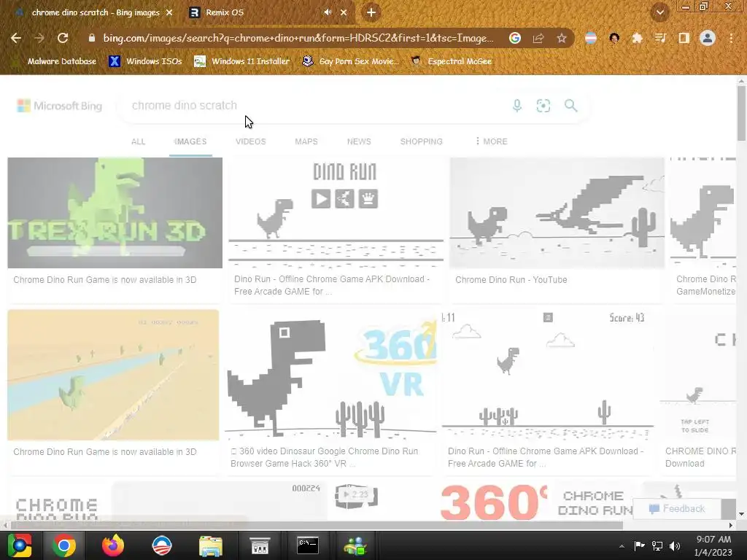Viewport: 747px width, 560px height.
Task: Expand the tab search dropdown arrow
Action: pyautogui.click(x=659, y=12)
